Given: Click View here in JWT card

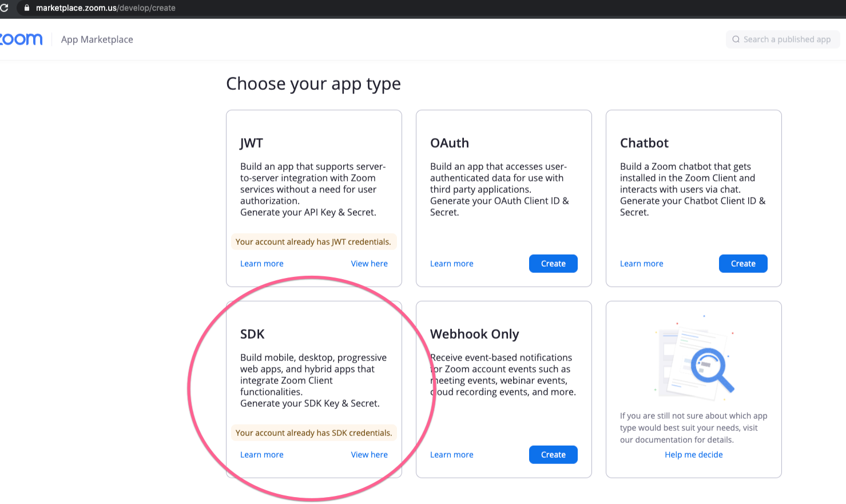Looking at the screenshot, I should (370, 264).
